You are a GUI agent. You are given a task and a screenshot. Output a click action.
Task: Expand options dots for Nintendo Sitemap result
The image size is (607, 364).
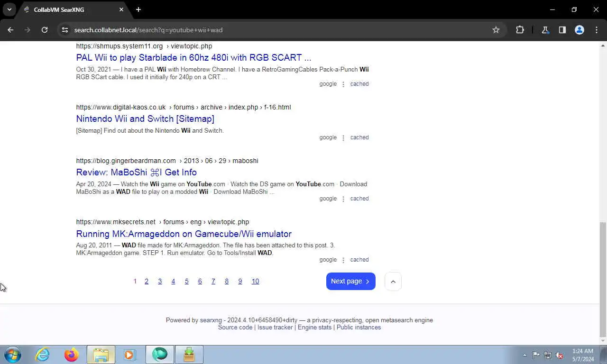click(343, 138)
